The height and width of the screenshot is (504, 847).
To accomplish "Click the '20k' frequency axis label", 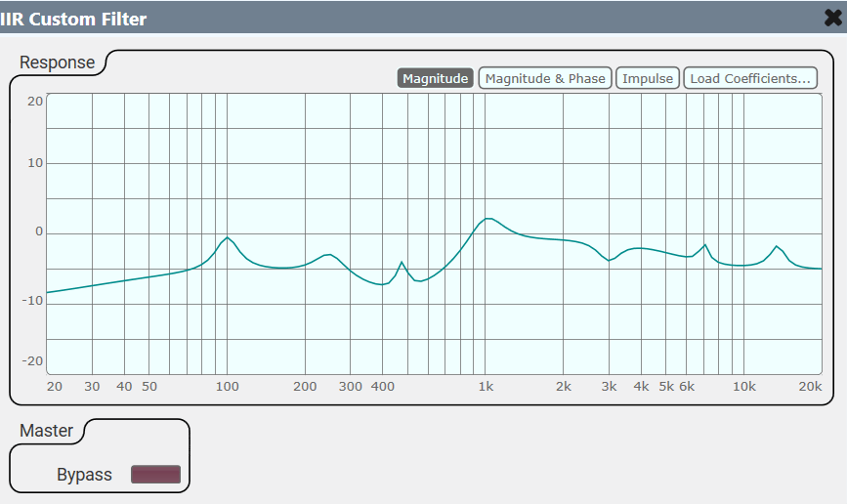I will point(810,386).
